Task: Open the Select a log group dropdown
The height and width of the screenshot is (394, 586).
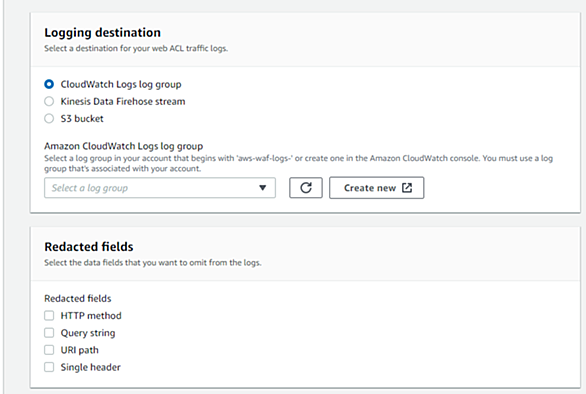Action: click(x=160, y=188)
